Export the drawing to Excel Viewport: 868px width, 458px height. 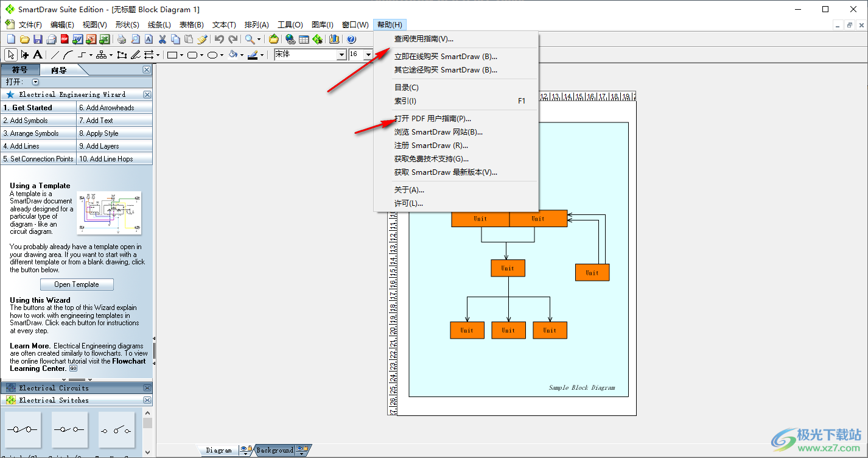104,39
